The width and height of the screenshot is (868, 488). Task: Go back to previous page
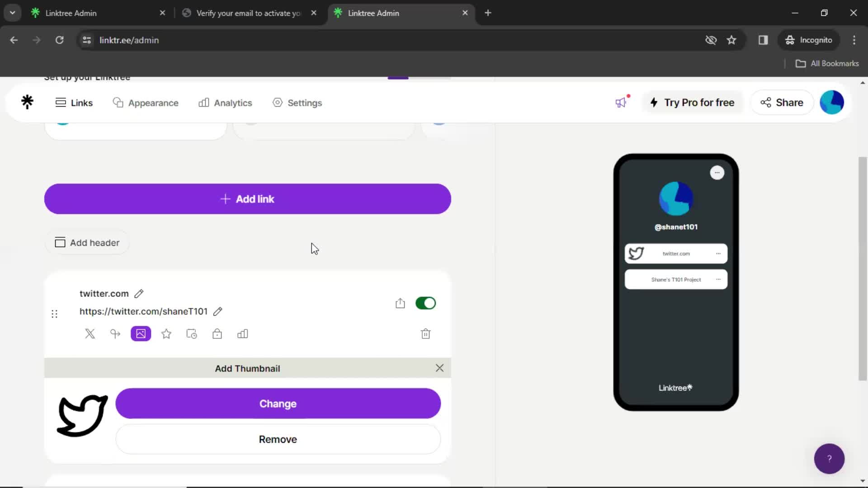[14, 40]
